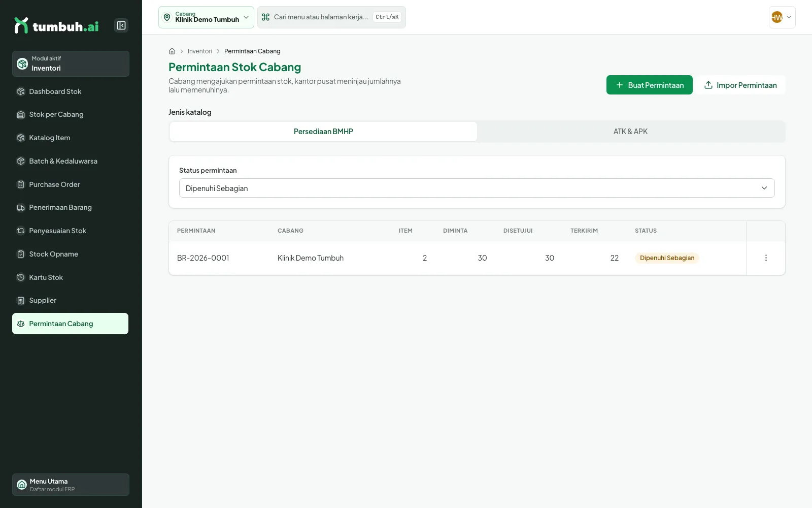Collapse the sidebar with the panel icon
The height and width of the screenshot is (508, 812).
[x=121, y=25]
